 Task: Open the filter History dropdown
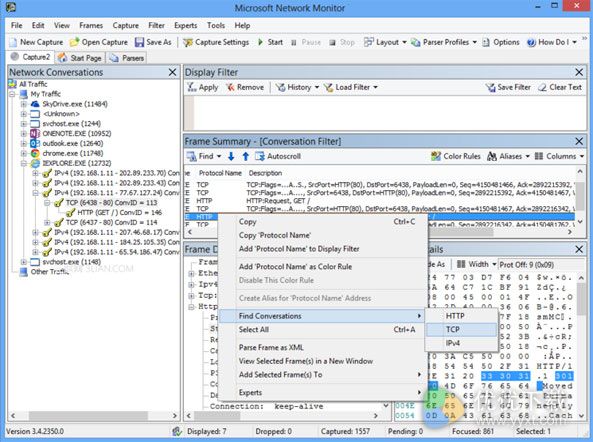[297, 87]
